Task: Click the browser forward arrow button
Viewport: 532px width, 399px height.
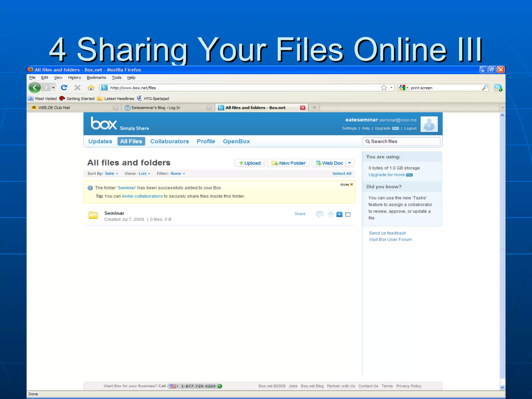Action: (x=46, y=88)
